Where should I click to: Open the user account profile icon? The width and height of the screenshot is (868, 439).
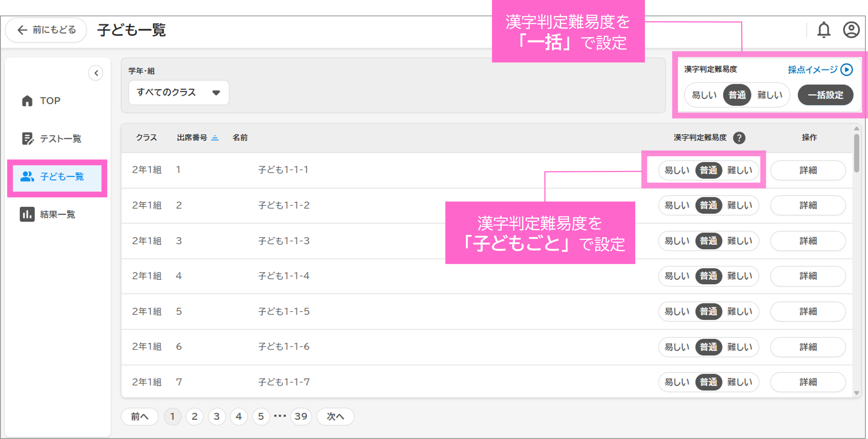[x=851, y=30]
